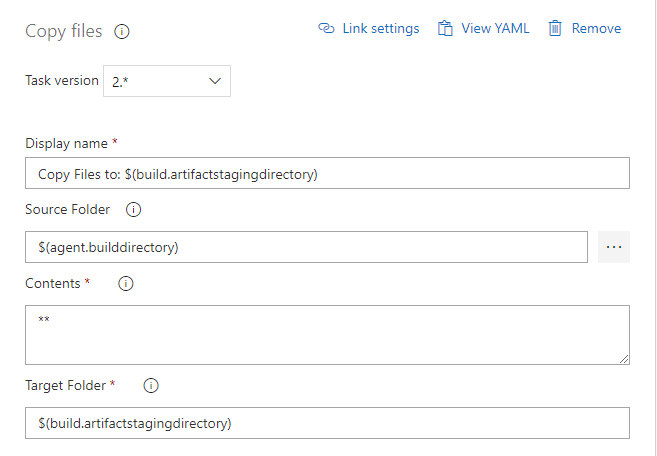Screen dimensions: 657x456
Task: Show info tooltip for Source Folder
Action: pos(133,210)
